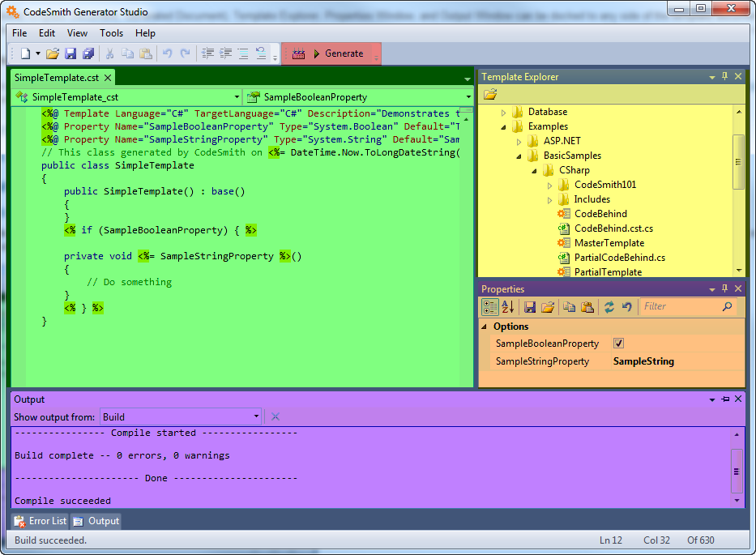Viewport: 756px width, 555px height.
Task: Click the SampleString value field
Action: point(677,361)
